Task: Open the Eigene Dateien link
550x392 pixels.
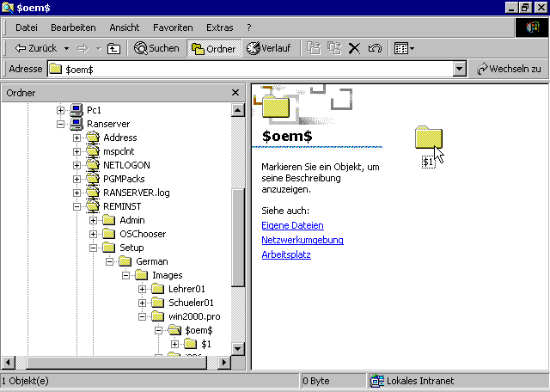Action: pos(292,225)
